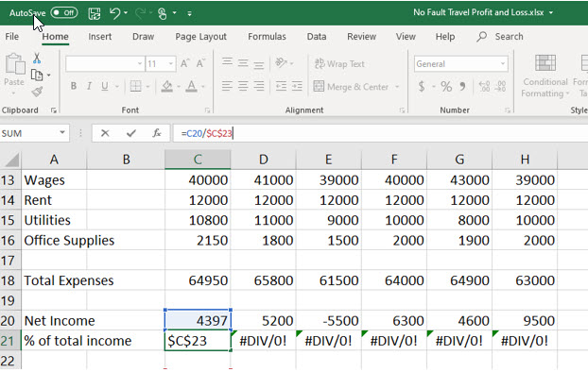
Task: Open Customize Quick Access Toolbar dropdown
Action: (189, 14)
